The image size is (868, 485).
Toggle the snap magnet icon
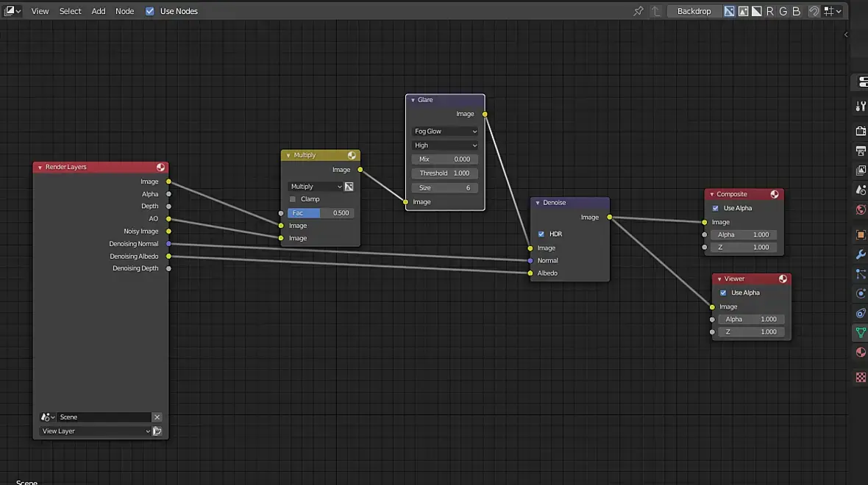(x=814, y=11)
